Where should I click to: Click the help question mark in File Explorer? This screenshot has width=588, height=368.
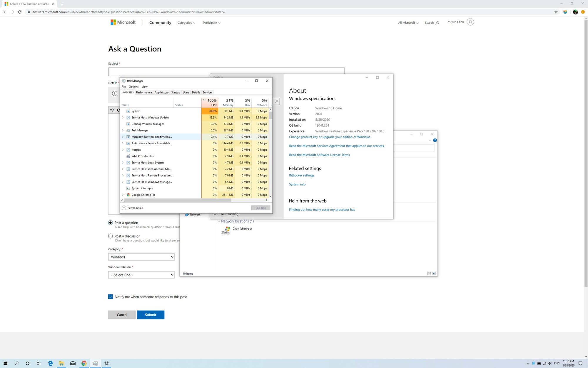(435, 140)
